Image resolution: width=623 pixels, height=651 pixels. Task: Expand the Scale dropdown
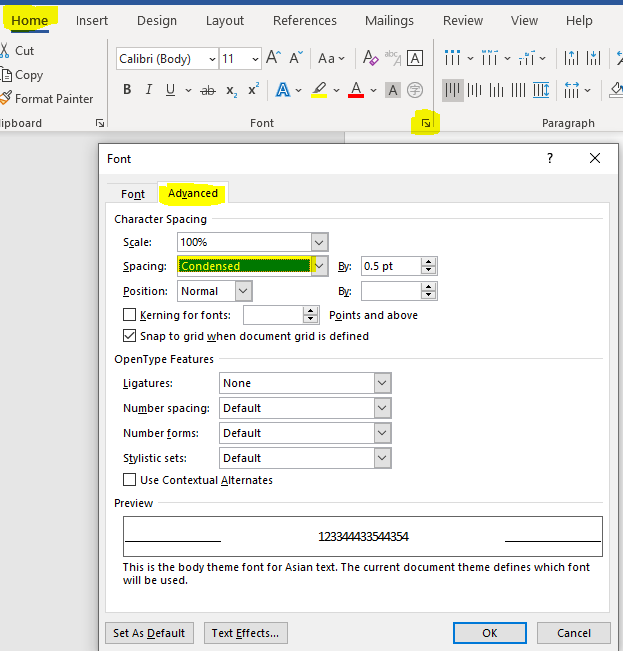point(319,242)
